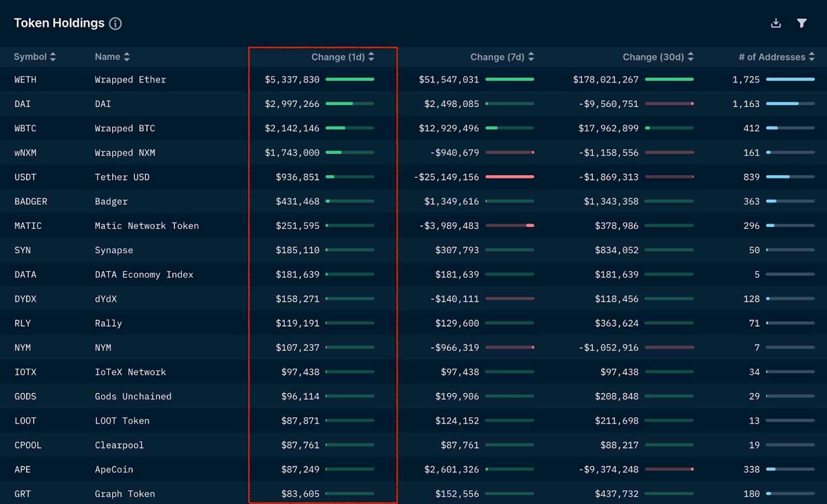827x504 pixels.
Task: Click the -$966,319 value
Action: [454, 347]
